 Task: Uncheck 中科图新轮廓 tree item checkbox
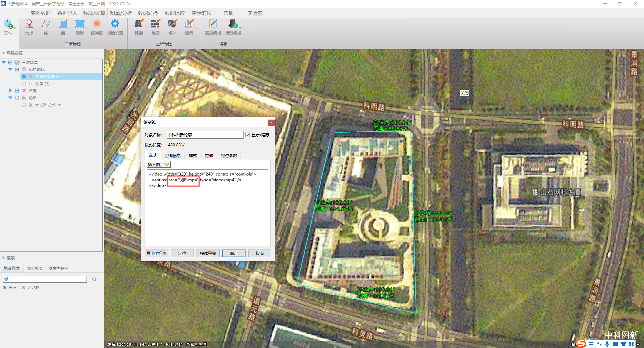(23, 76)
